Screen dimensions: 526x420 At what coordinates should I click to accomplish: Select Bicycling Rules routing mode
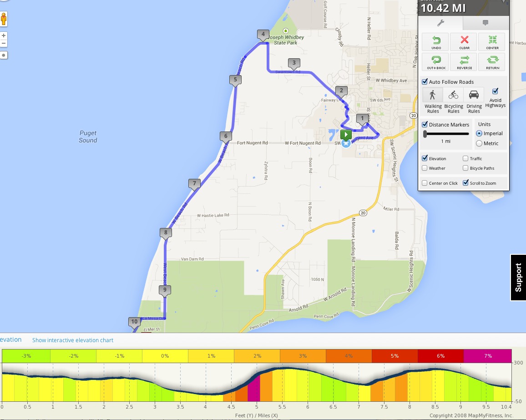point(453,94)
